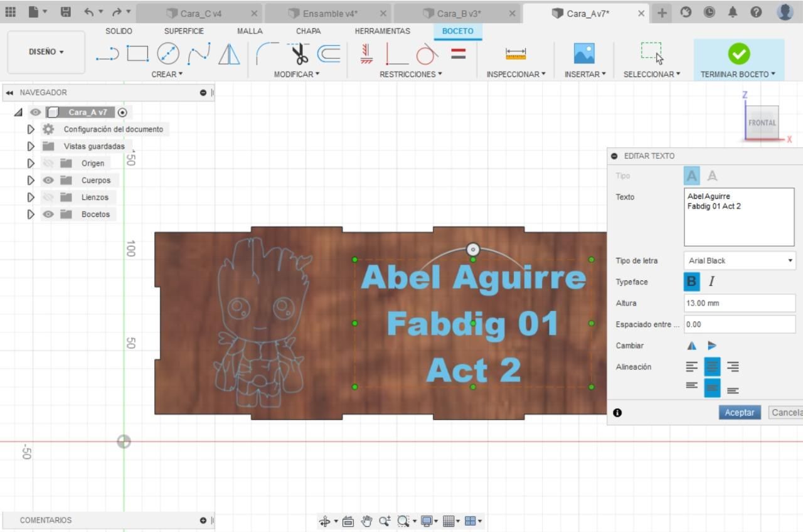
Task: Select the two-point Rectangle tool
Action: [x=137, y=54]
